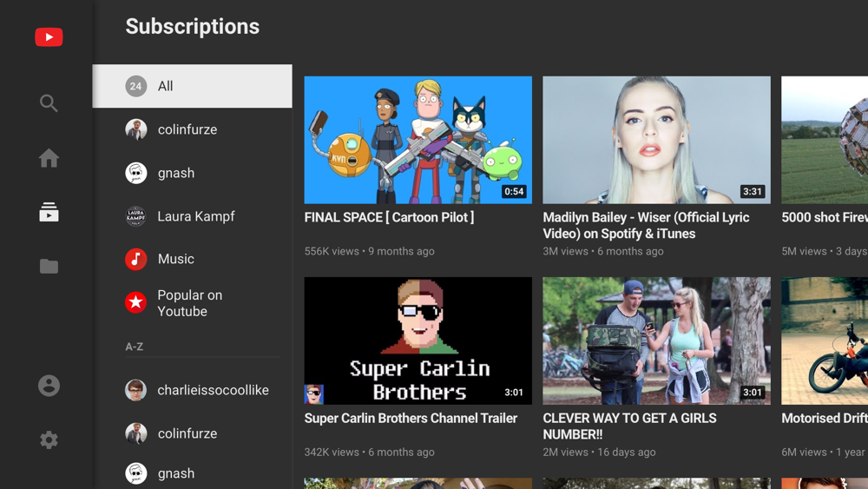Click Super Carlin Brothers Channel Trailer title
The height and width of the screenshot is (489, 868).
coord(411,418)
